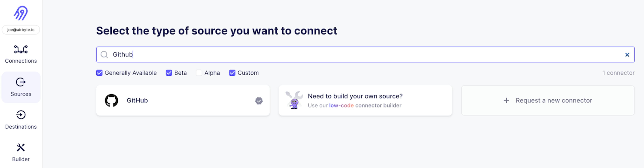Uncheck the Generally Available checkbox

point(99,73)
